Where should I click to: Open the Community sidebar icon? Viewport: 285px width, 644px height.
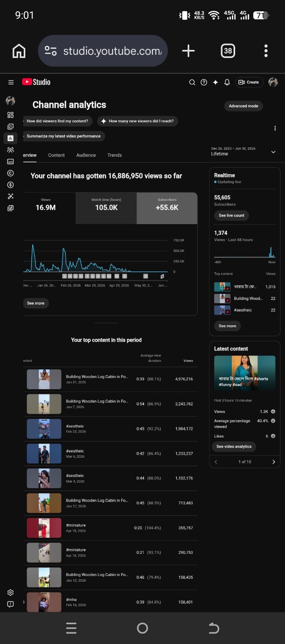10,150
